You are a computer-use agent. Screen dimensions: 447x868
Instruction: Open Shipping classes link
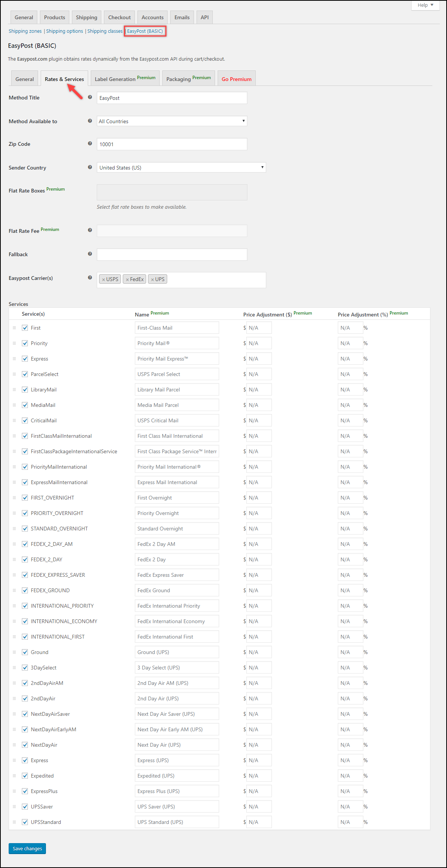105,31
